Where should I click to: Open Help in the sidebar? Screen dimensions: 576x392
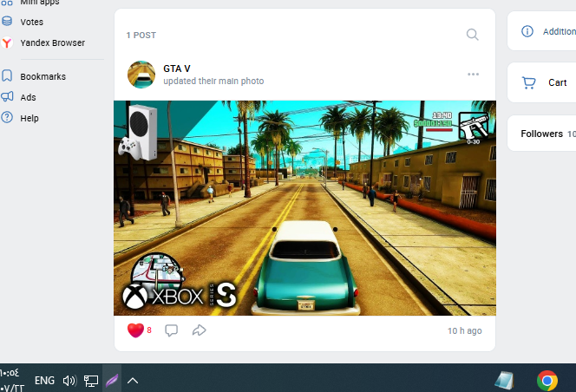29,118
